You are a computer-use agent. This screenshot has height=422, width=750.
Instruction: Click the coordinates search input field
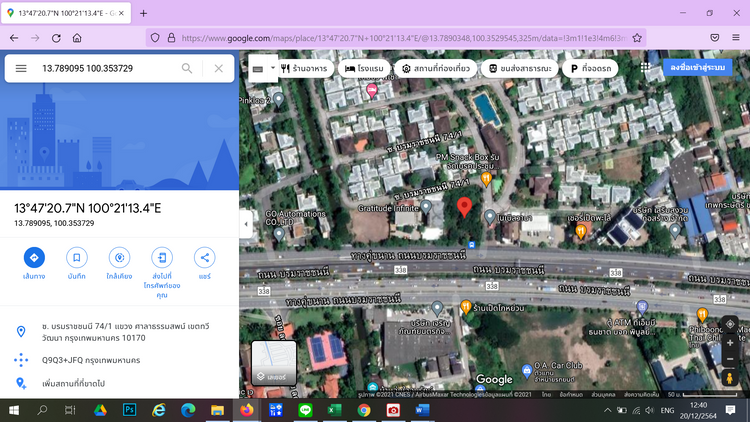tap(108, 68)
